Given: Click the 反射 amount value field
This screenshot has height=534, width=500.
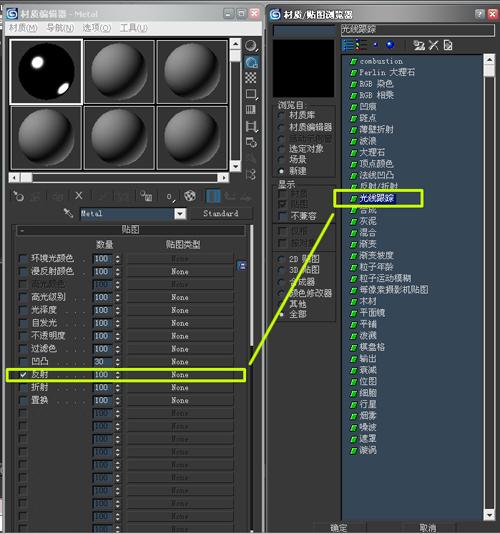Looking at the screenshot, I should click(103, 375).
